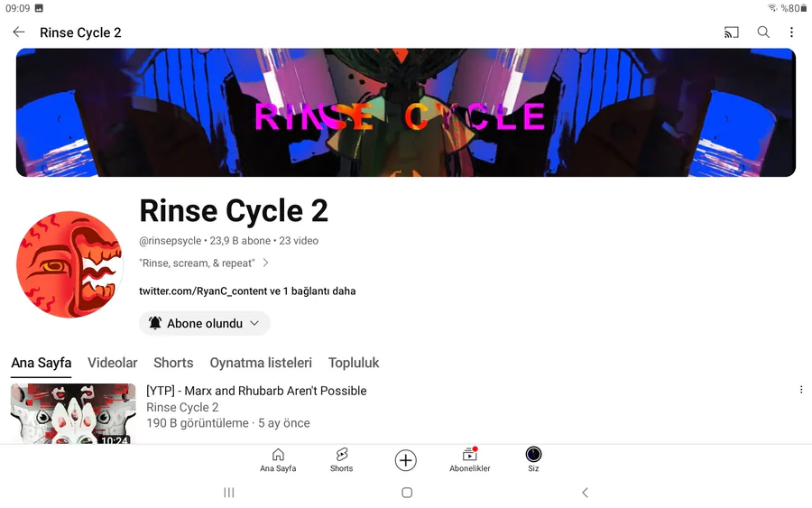
Task: Expand the Abone olundu dropdown chevron
Action: (x=254, y=323)
